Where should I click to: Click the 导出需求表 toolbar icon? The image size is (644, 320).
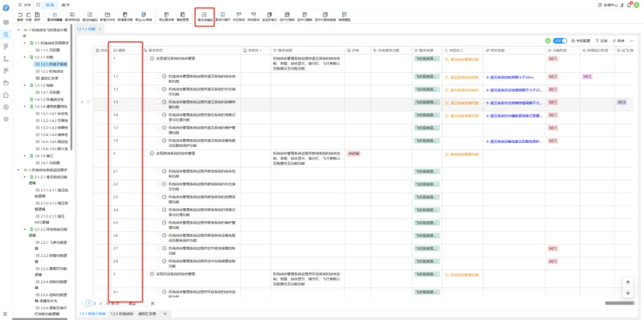coord(166,15)
